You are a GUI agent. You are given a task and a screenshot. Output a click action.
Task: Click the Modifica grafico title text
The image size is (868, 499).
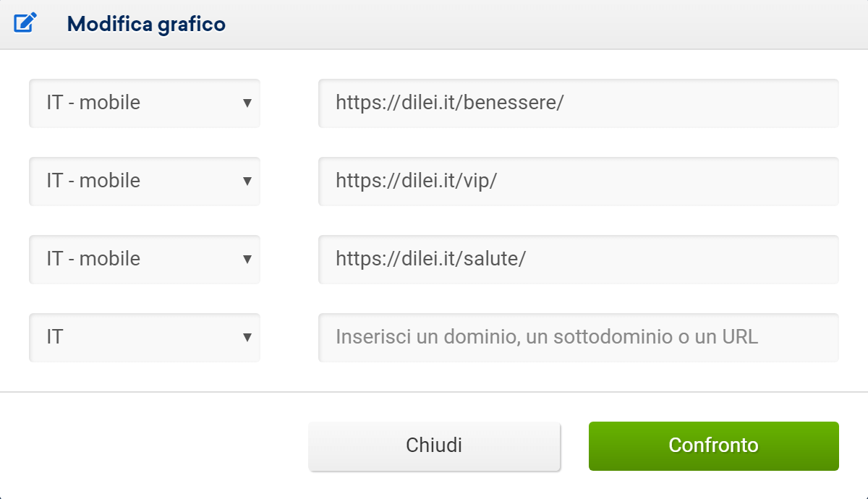tap(146, 24)
